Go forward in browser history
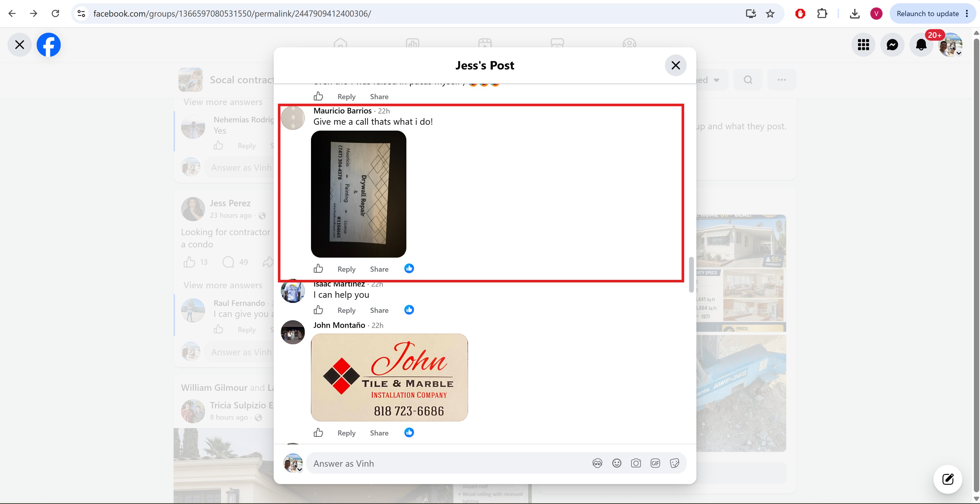 click(x=34, y=14)
